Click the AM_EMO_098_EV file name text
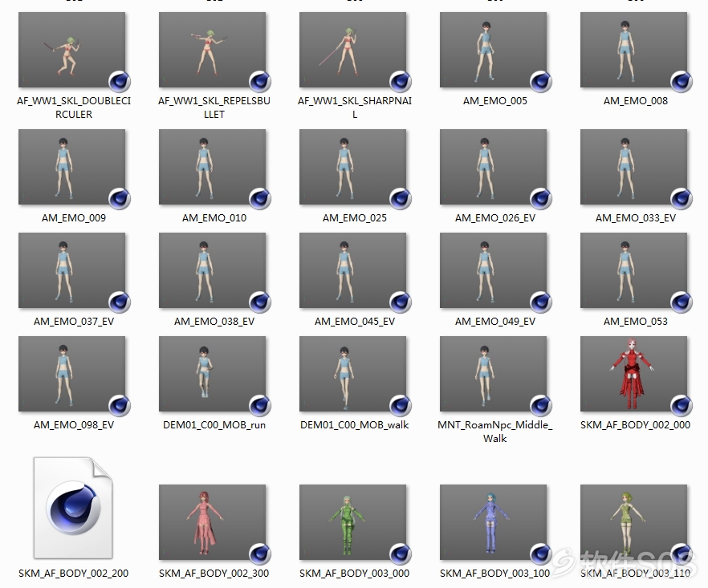This screenshot has height=588, width=708. [x=74, y=424]
